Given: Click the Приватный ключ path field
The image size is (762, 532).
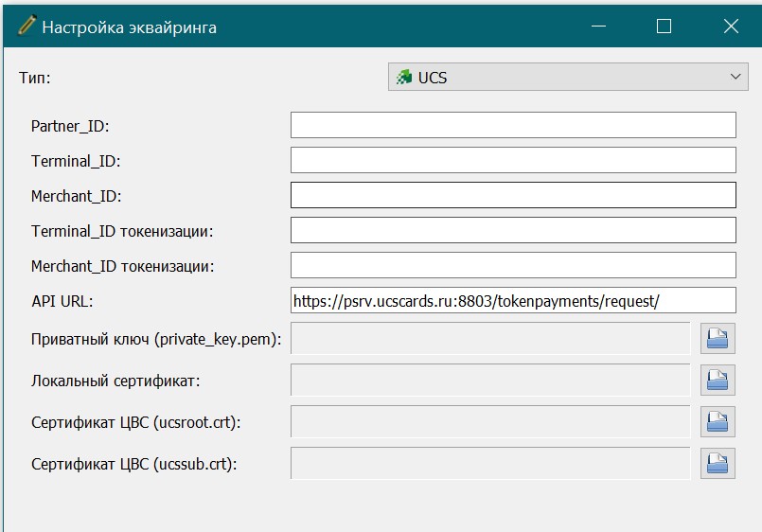Looking at the screenshot, I should tap(490, 338).
